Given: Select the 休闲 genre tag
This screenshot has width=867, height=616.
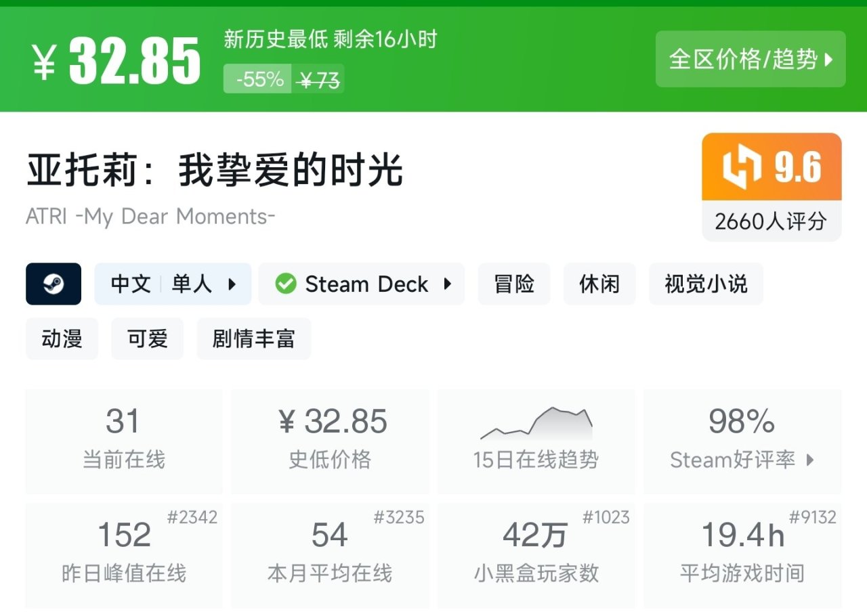Looking at the screenshot, I should tap(599, 284).
